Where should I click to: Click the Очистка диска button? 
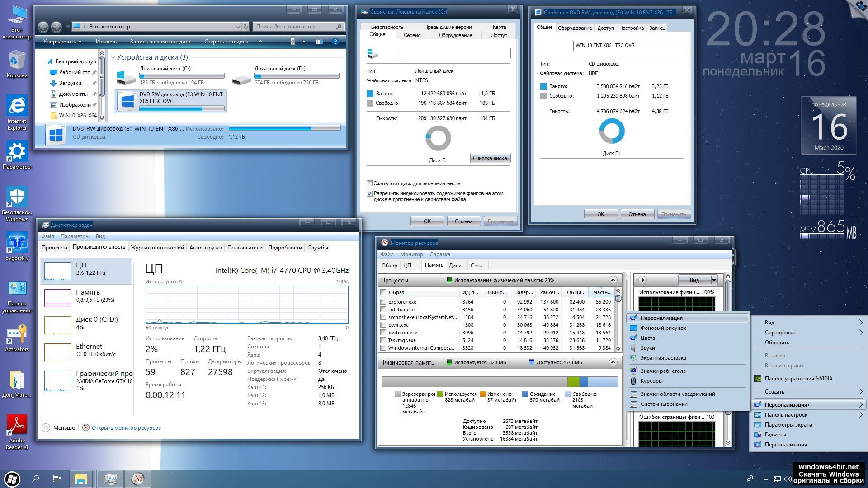click(490, 158)
